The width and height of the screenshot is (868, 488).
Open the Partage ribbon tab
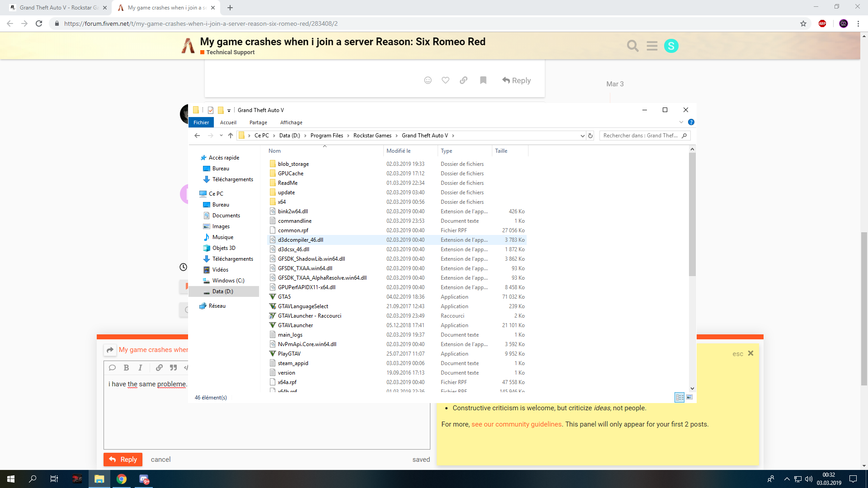click(x=258, y=122)
